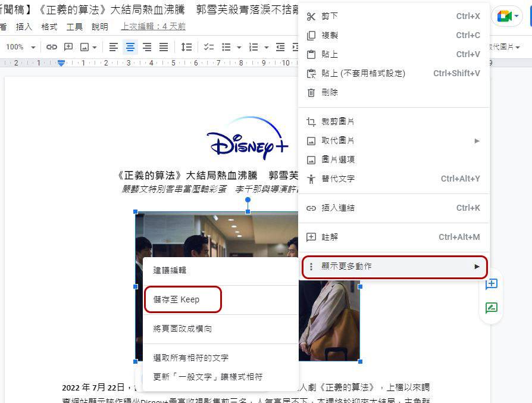Click the insert link icon in toolbar

(52, 47)
